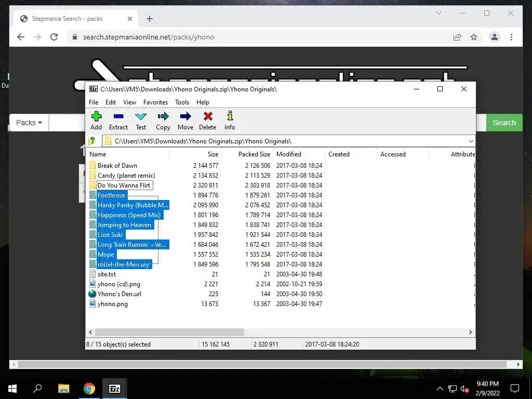532x399 pixels.
Task: Open the Tools menu
Action: 182,102
